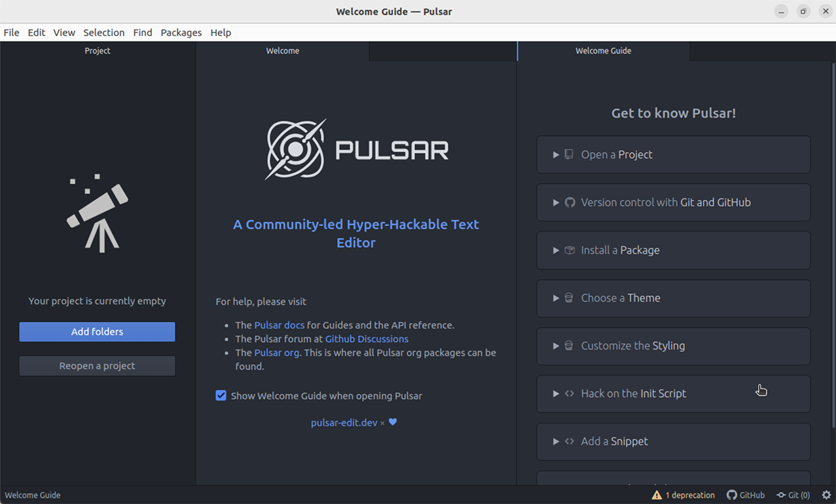The width and height of the screenshot is (836, 504).
Task: Switch to the Welcome tab
Action: click(x=282, y=50)
